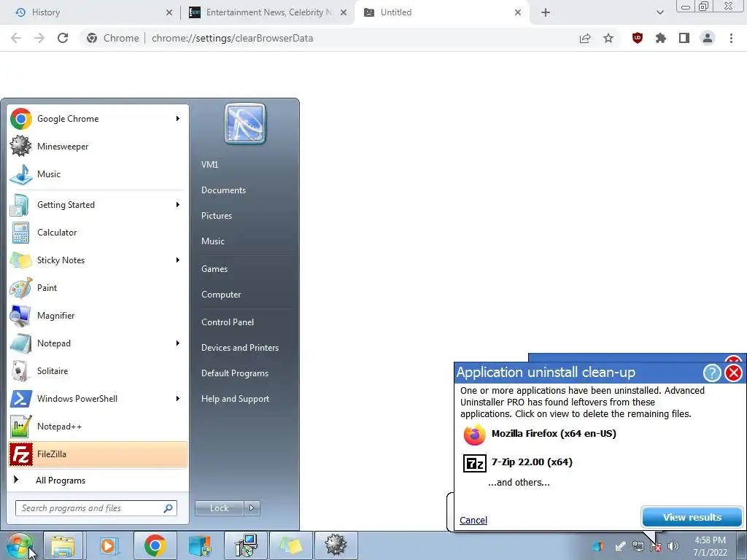
Task: Open Computer from Start menu
Action: (x=221, y=295)
